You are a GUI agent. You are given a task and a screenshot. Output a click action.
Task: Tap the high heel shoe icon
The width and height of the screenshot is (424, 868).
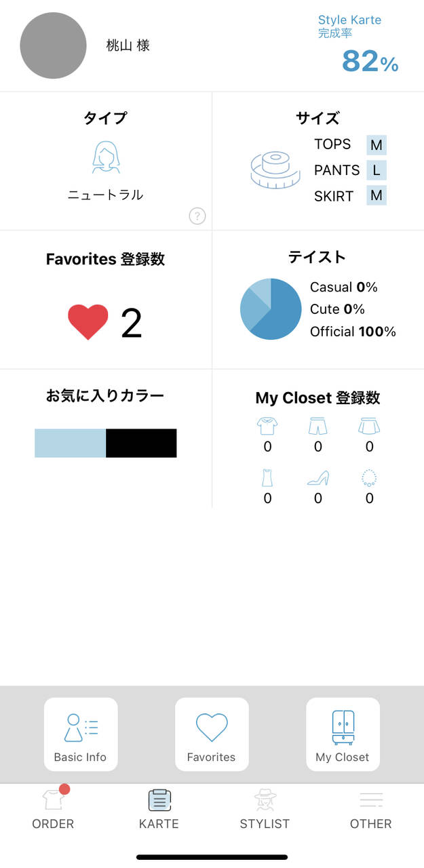pos(318,478)
